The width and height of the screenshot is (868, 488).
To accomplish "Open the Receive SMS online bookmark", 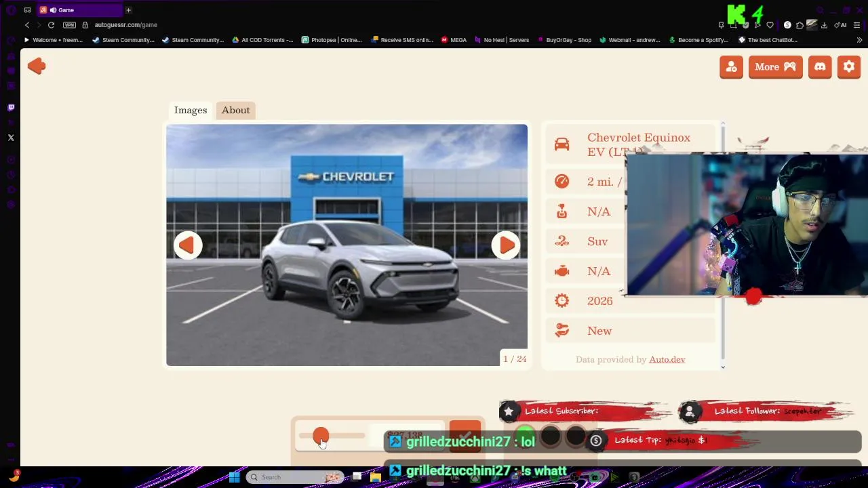I will point(401,40).
